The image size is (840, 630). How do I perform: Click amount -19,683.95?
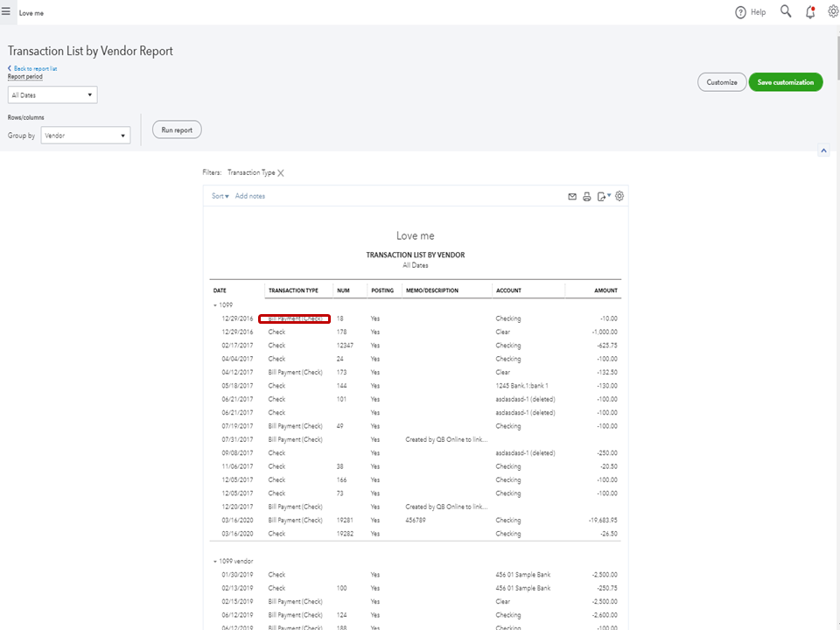click(x=603, y=520)
